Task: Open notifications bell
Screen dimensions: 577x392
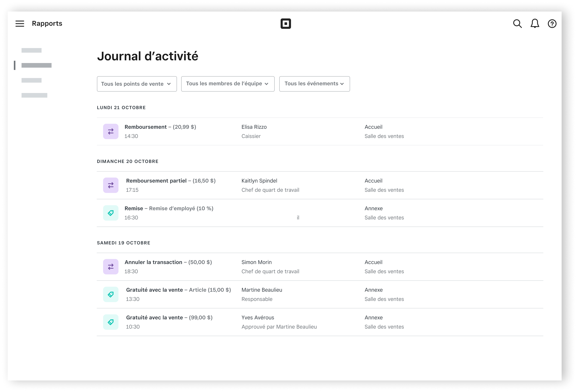Action: [535, 24]
